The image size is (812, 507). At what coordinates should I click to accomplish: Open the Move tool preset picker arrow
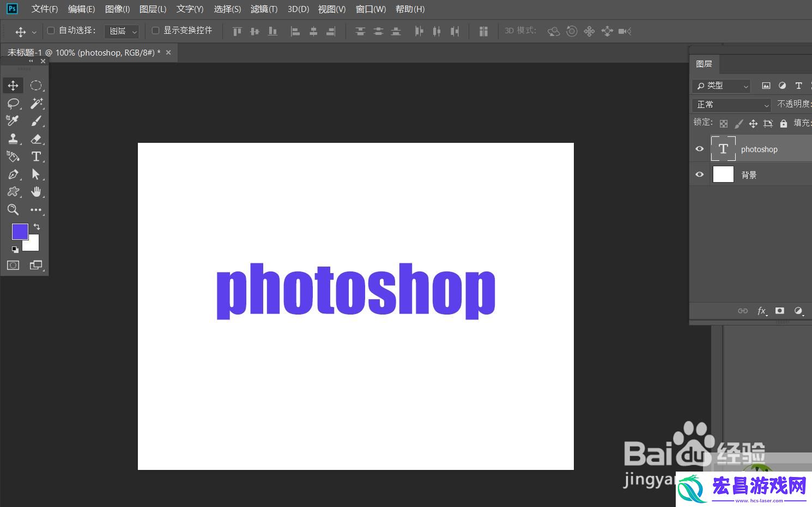tap(34, 32)
